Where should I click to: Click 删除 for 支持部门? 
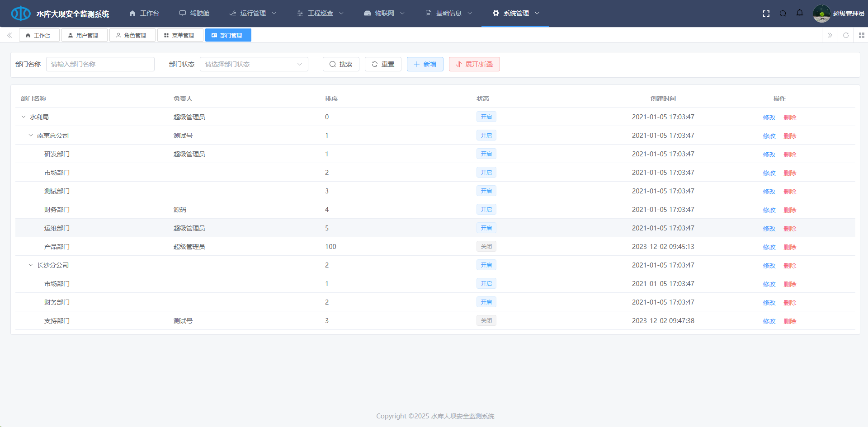tap(790, 321)
